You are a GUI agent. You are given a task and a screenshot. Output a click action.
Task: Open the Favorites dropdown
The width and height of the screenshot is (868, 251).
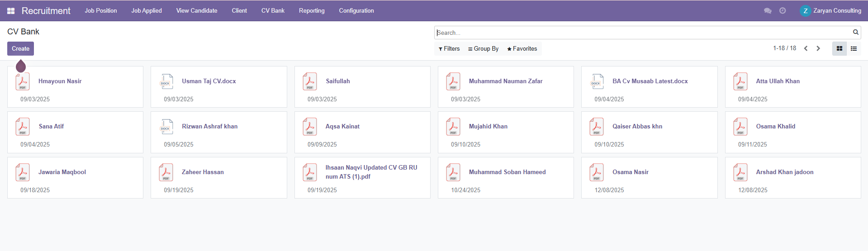(x=522, y=49)
